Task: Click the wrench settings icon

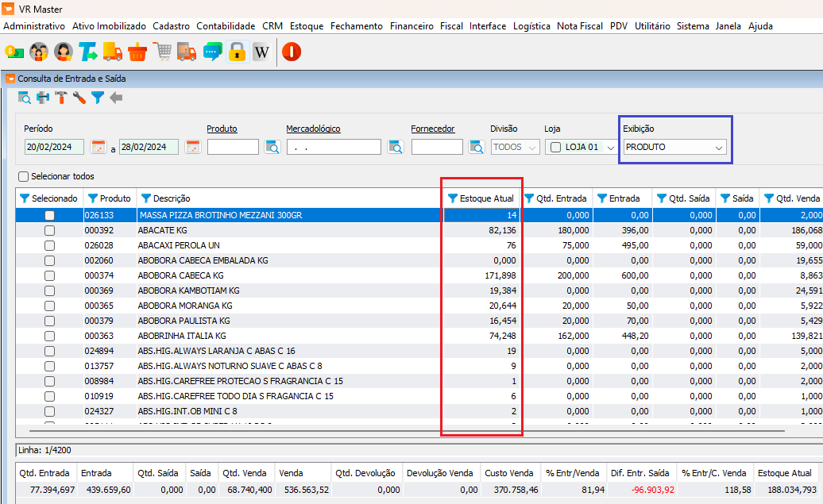Action: click(79, 98)
